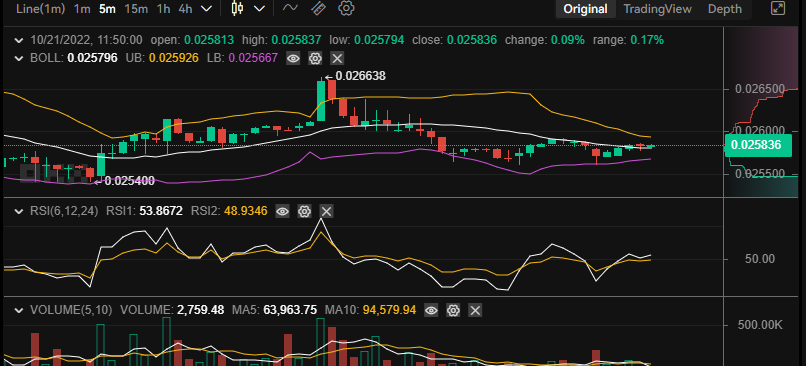Click the 0.025400 low price marker
This screenshot has height=366, width=806.
point(130,181)
